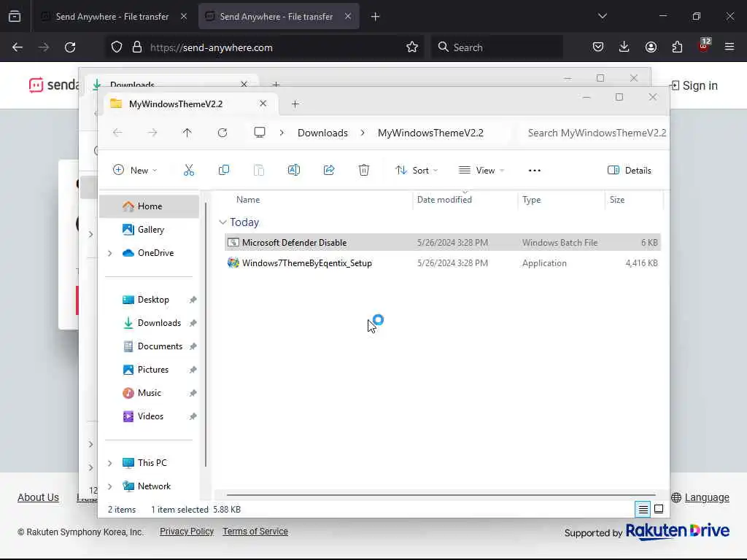Image resolution: width=747 pixels, height=560 pixels.
Task: Open the Terms of Service footer link
Action: [255, 532]
